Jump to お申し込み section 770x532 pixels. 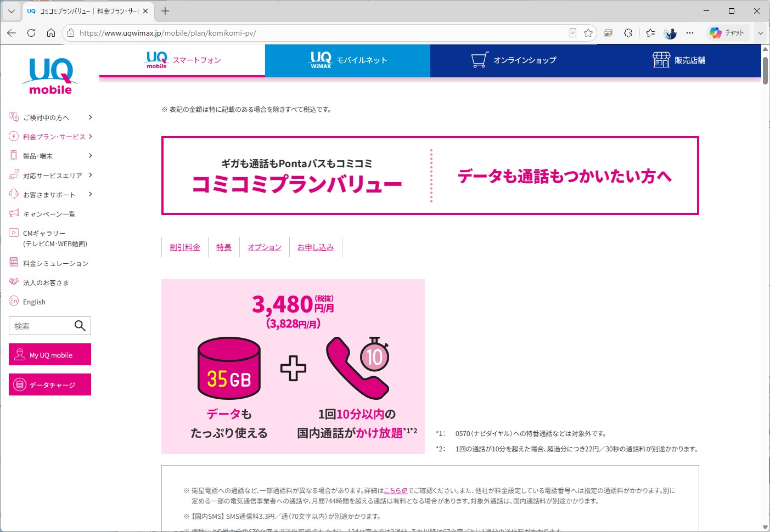tap(316, 247)
